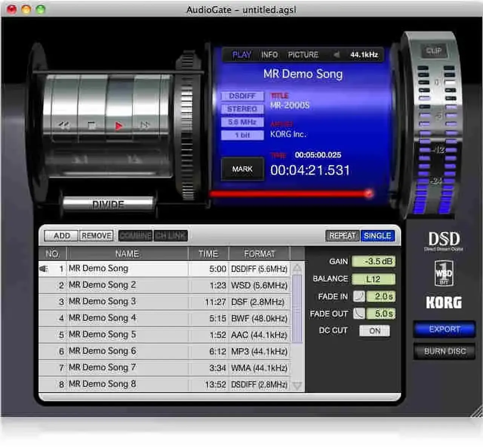Viewport: 483px width, 448px height.
Task: Toggle SINGLE playback mode
Action: tap(377, 236)
